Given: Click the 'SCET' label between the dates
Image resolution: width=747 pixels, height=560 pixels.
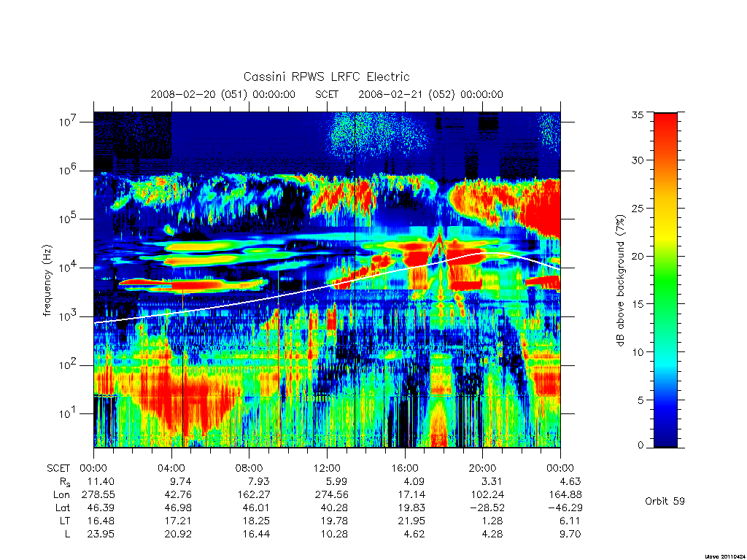Looking at the screenshot, I should 327,94.
